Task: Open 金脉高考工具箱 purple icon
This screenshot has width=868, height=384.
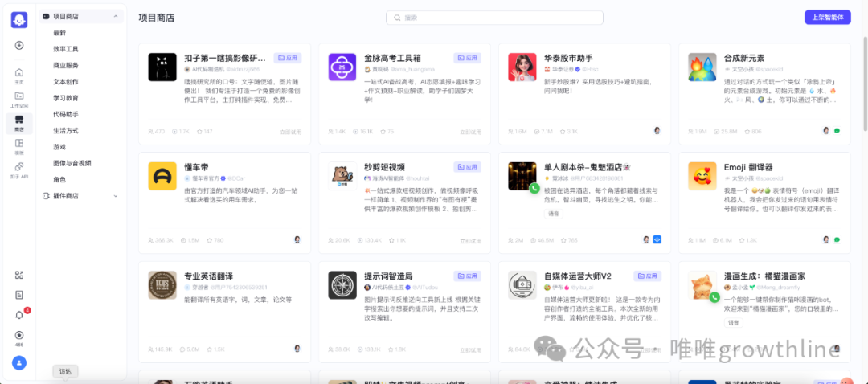Action: pos(342,67)
